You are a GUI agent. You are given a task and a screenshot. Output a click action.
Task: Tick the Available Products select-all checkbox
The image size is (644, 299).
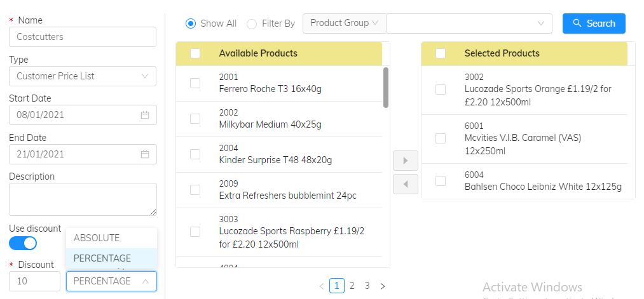tap(195, 53)
